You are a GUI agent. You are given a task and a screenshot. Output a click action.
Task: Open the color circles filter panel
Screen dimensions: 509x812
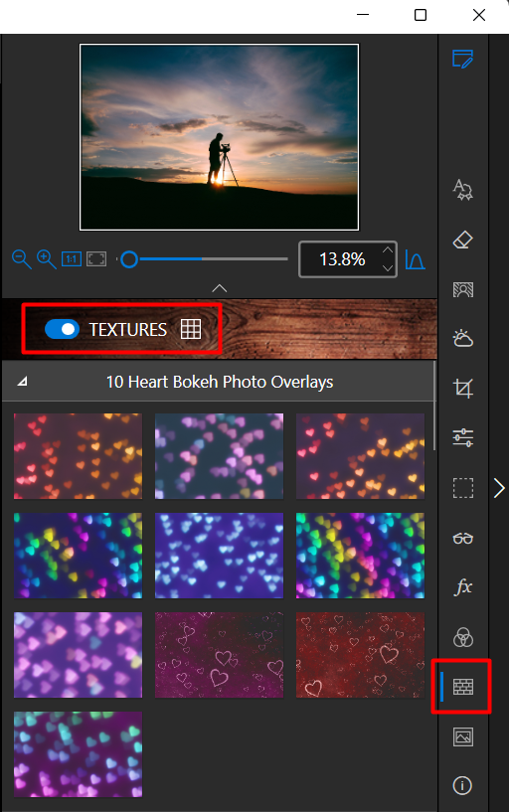(463, 637)
